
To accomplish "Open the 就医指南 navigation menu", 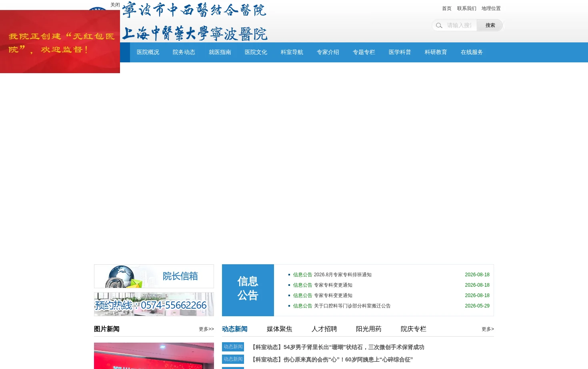I will point(220,52).
